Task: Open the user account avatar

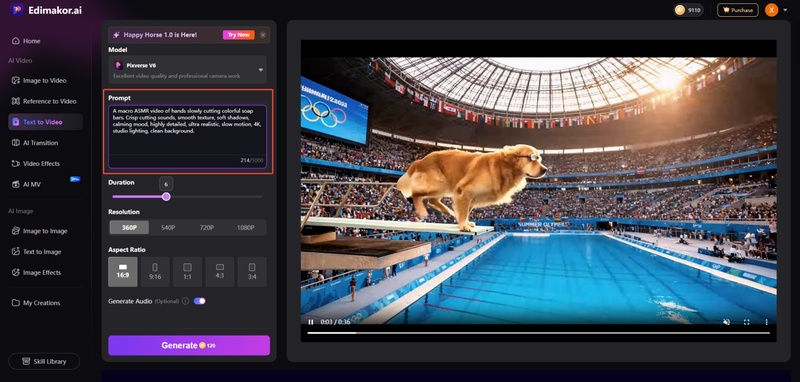Action: (771, 10)
